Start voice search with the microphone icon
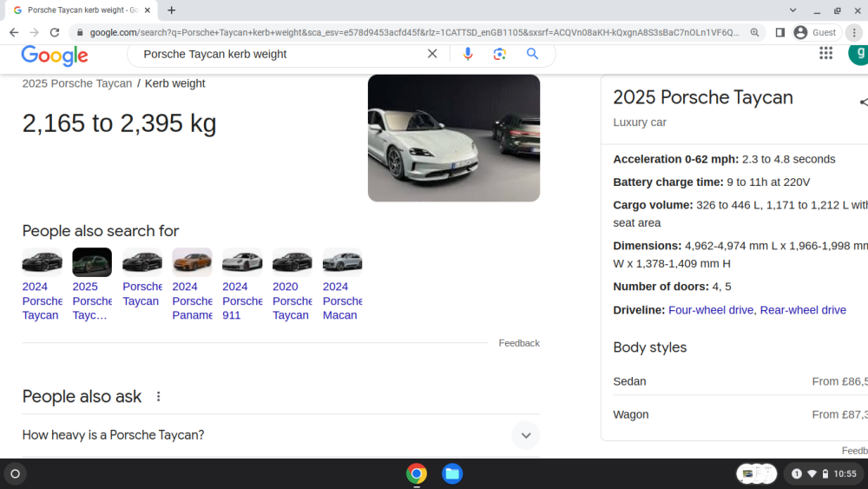Image resolution: width=868 pixels, height=489 pixels. coord(468,54)
